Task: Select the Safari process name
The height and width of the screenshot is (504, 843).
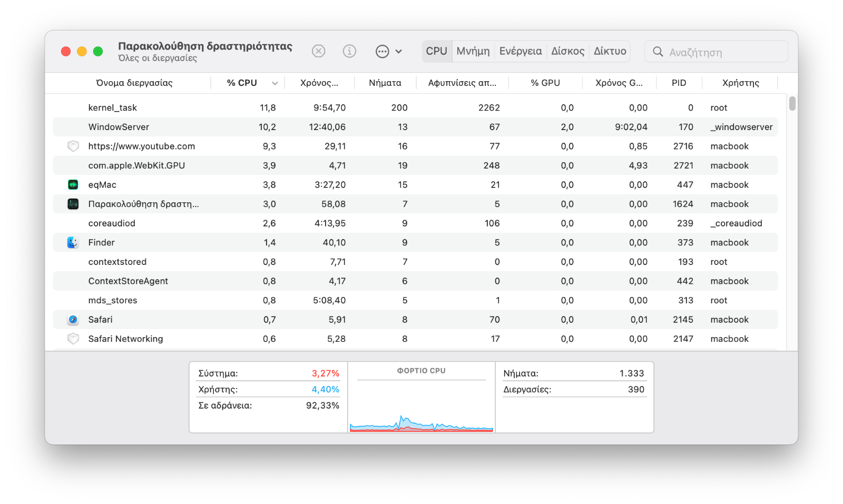Action: pyautogui.click(x=100, y=320)
